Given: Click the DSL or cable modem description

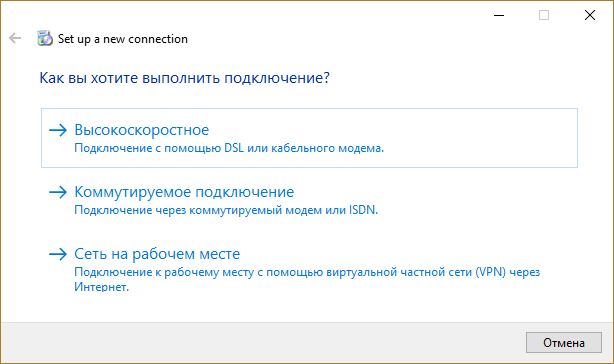Looking at the screenshot, I should click(229, 148).
